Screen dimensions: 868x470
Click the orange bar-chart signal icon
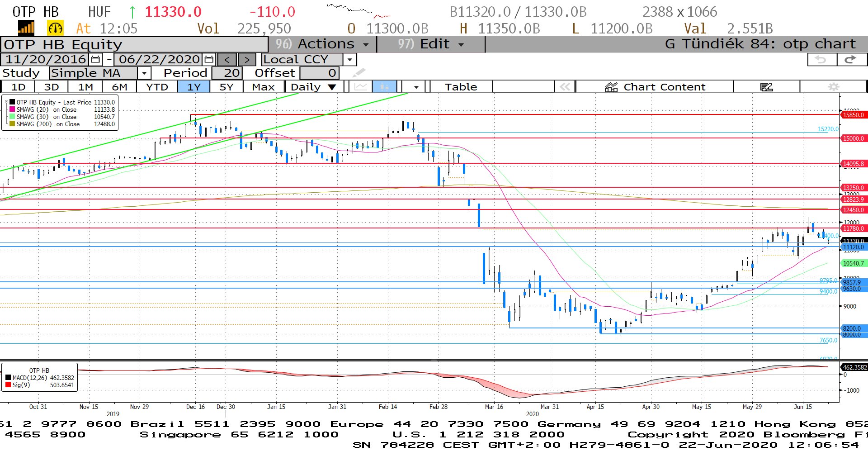point(26,28)
